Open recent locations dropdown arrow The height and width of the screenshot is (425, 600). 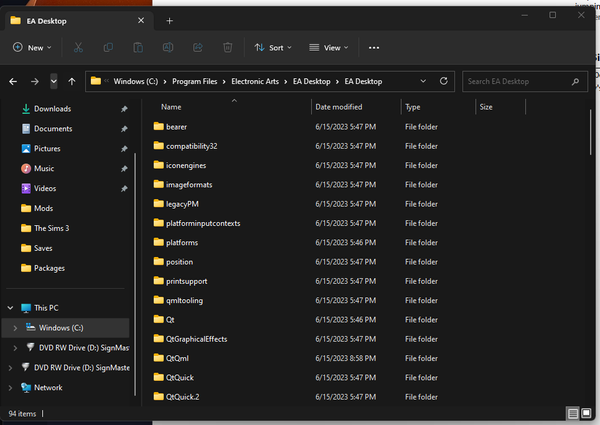pos(54,81)
